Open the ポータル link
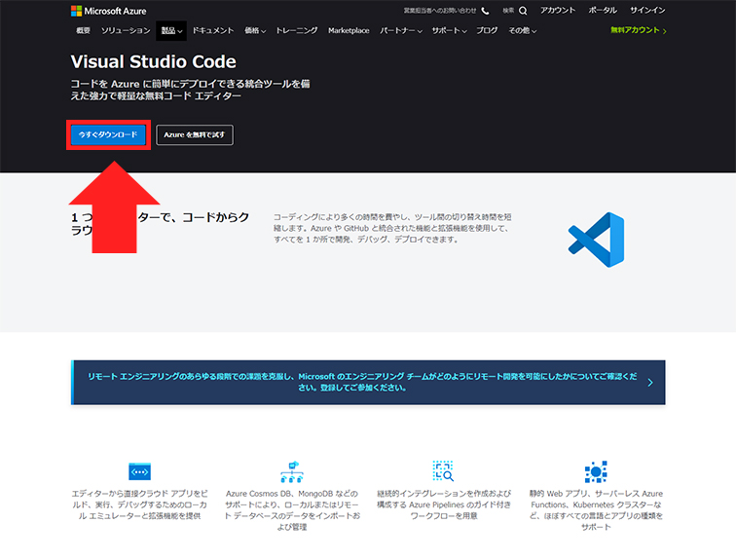736x560 pixels. click(x=603, y=11)
